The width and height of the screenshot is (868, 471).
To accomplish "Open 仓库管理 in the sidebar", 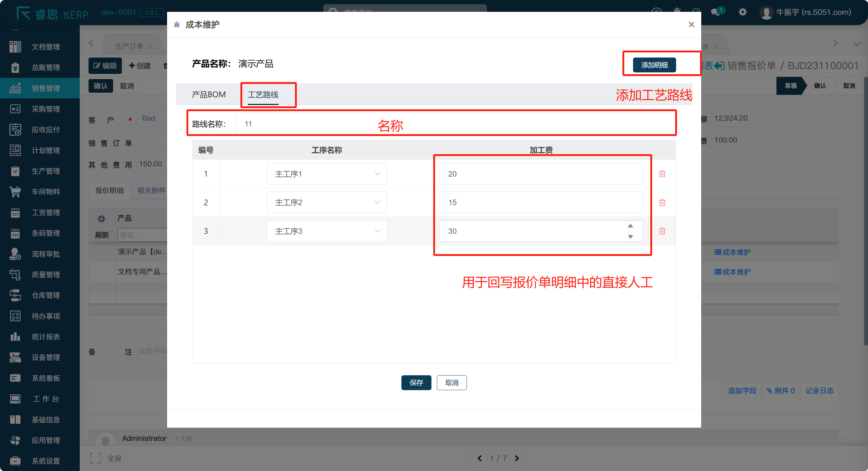I will tap(45, 295).
